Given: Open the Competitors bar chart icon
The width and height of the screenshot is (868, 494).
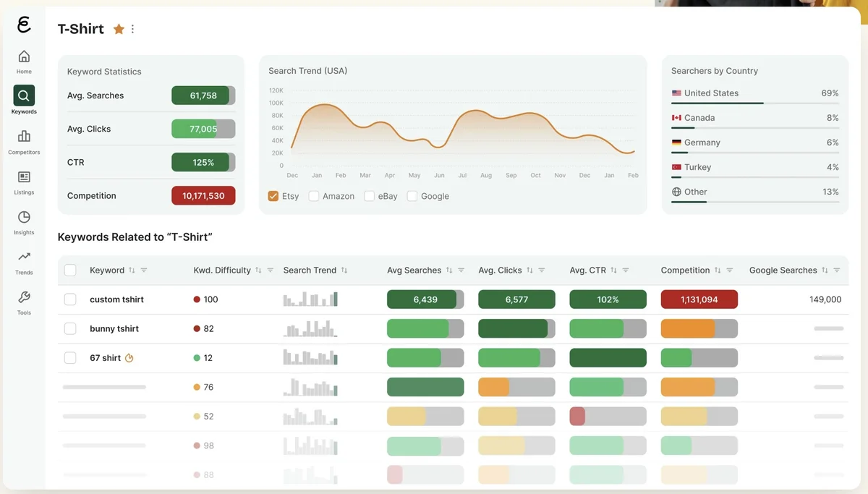Looking at the screenshot, I should pyautogui.click(x=24, y=136).
